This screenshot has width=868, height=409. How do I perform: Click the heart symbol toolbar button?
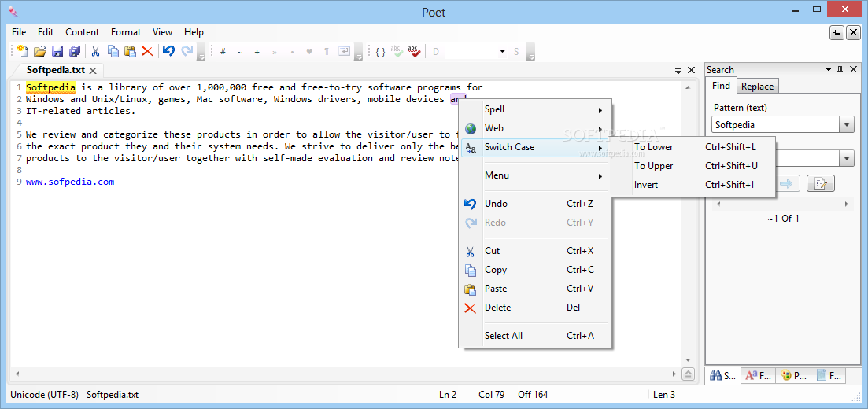coord(309,51)
